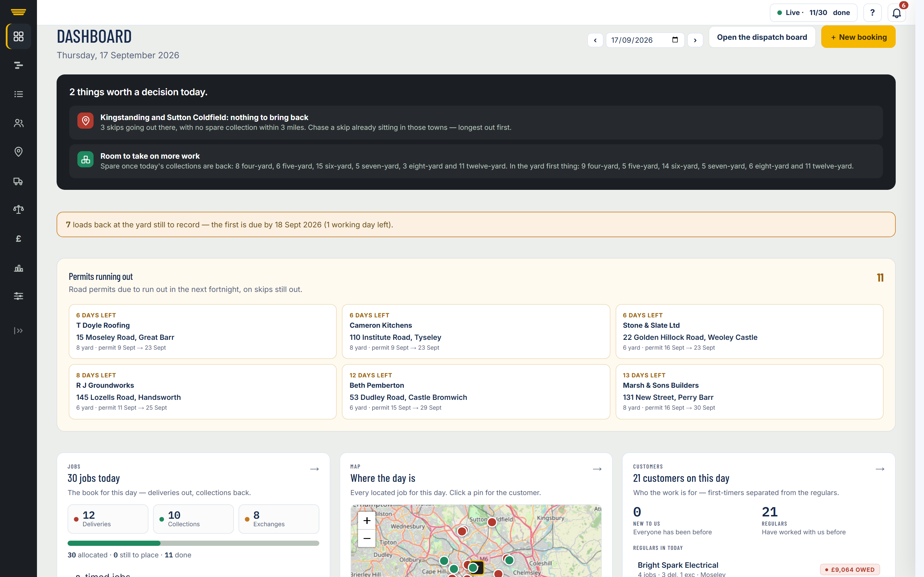This screenshot has width=924, height=577.
Task: Open the bar chart reports icon
Action: [18, 267]
